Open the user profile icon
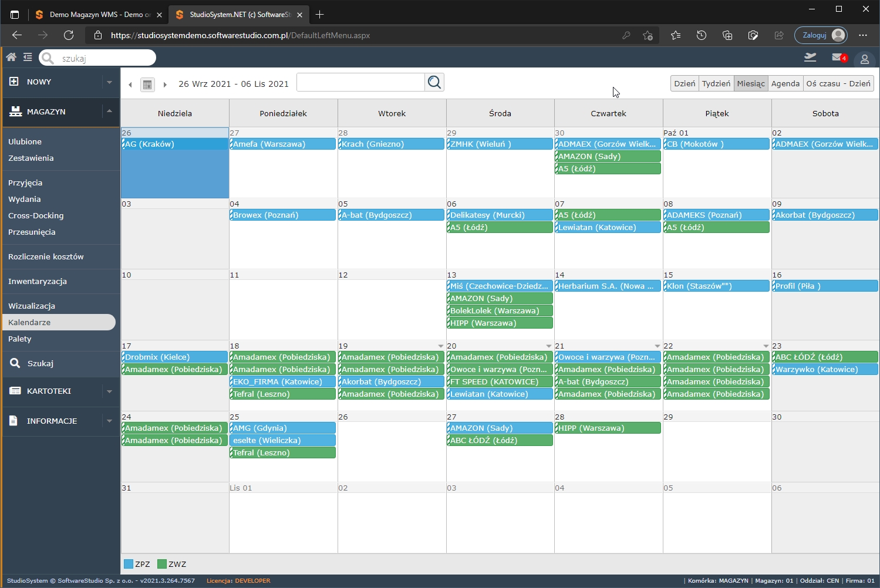Screen dimensions: 880x588 pos(864,59)
